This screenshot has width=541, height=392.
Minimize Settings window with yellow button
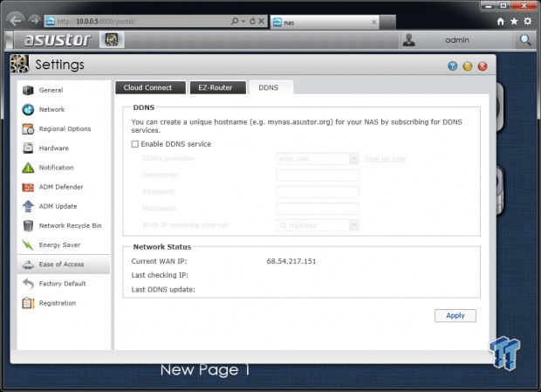click(468, 65)
